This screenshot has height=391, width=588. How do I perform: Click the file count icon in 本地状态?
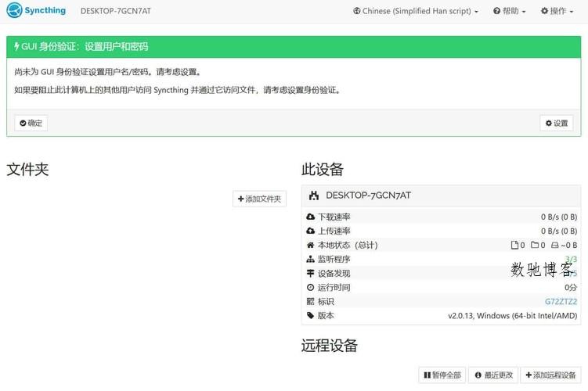point(514,245)
